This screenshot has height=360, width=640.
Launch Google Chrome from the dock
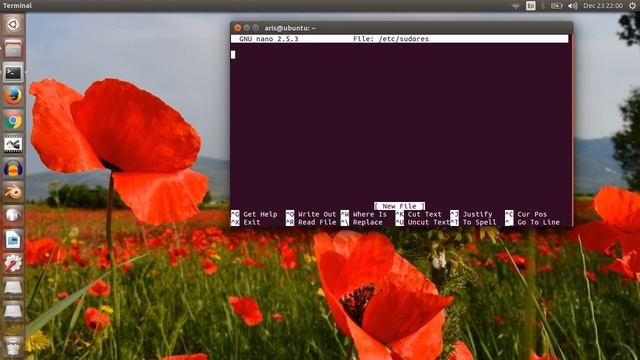tap(13, 120)
